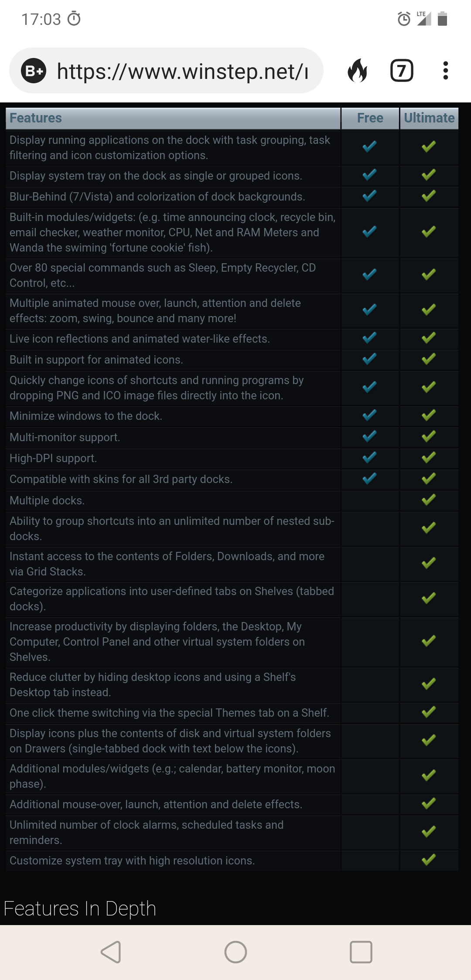The width and height of the screenshot is (471, 980).
Task: Tap the Features In Depth heading
Action: point(80,909)
